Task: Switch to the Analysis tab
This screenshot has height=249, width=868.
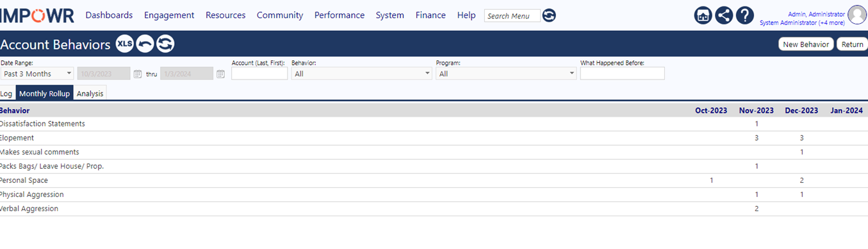Action: click(x=90, y=94)
